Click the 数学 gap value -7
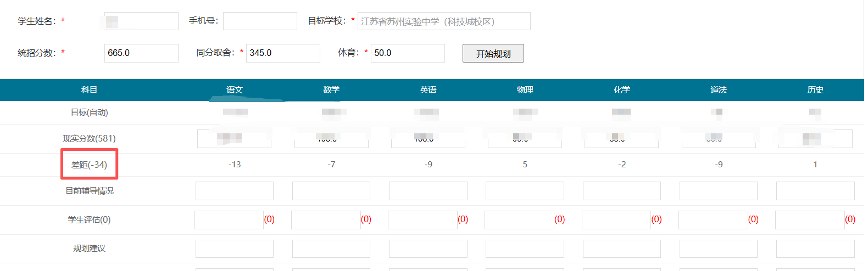The width and height of the screenshot is (868, 271). (331, 165)
